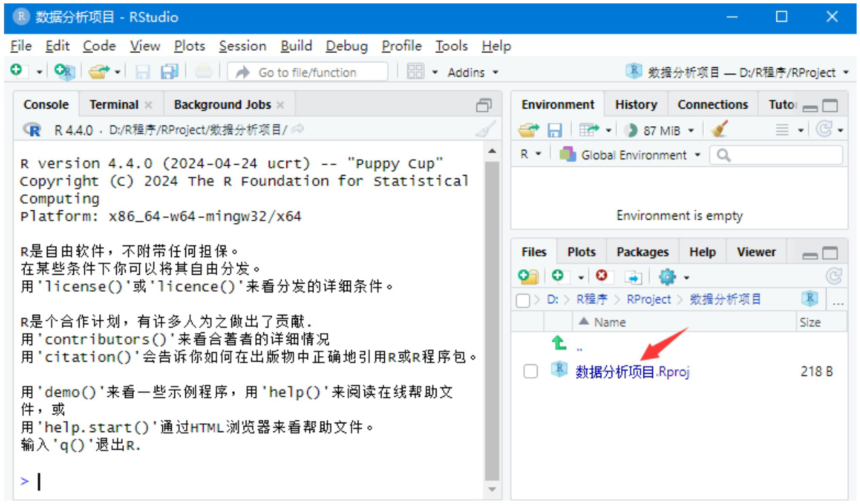The width and height of the screenshot is (860, 504).
Task: Click the Save All documents icon
Action: pos(169,72)
